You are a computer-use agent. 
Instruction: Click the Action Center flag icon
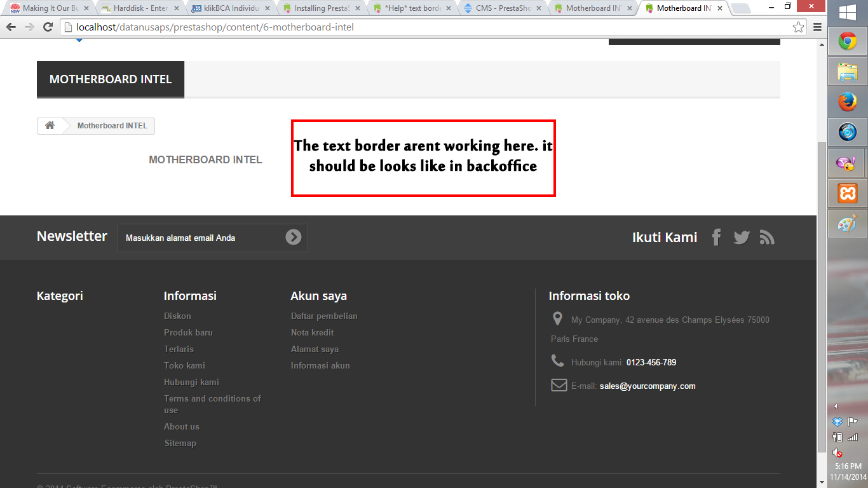(853, 422)
